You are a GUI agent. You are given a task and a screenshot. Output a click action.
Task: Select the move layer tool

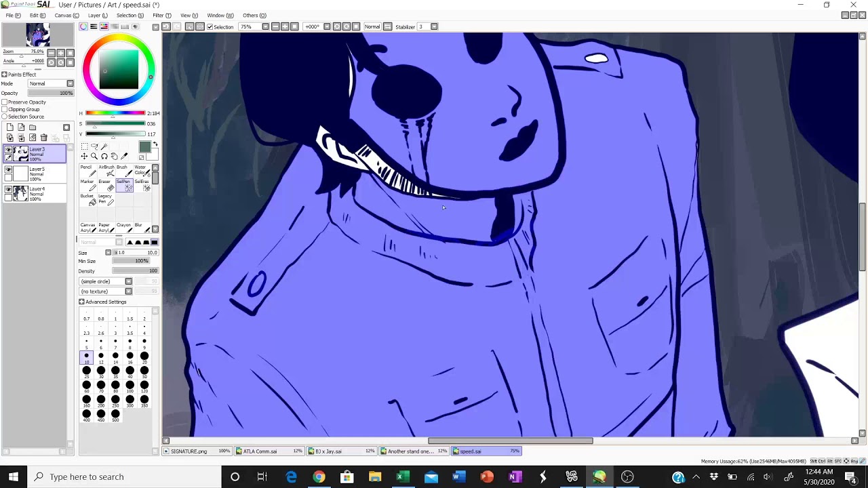pyautogui.click(x=84, y=156)
